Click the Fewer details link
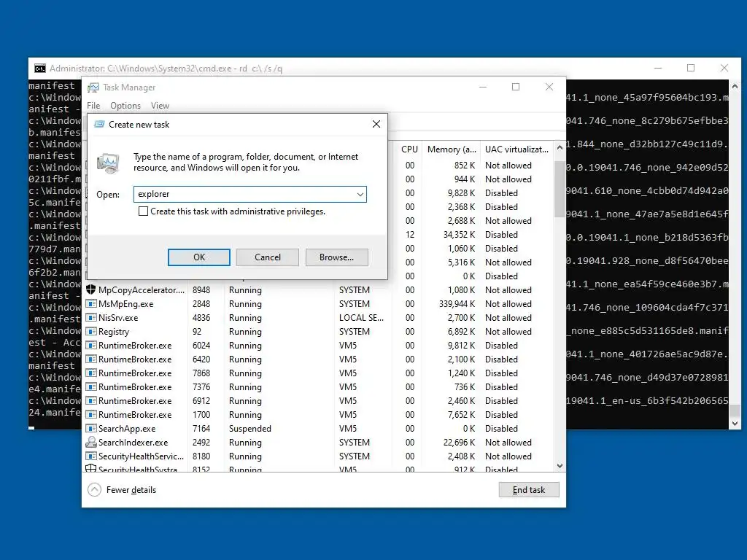747x560 pixels. (131, 489)
